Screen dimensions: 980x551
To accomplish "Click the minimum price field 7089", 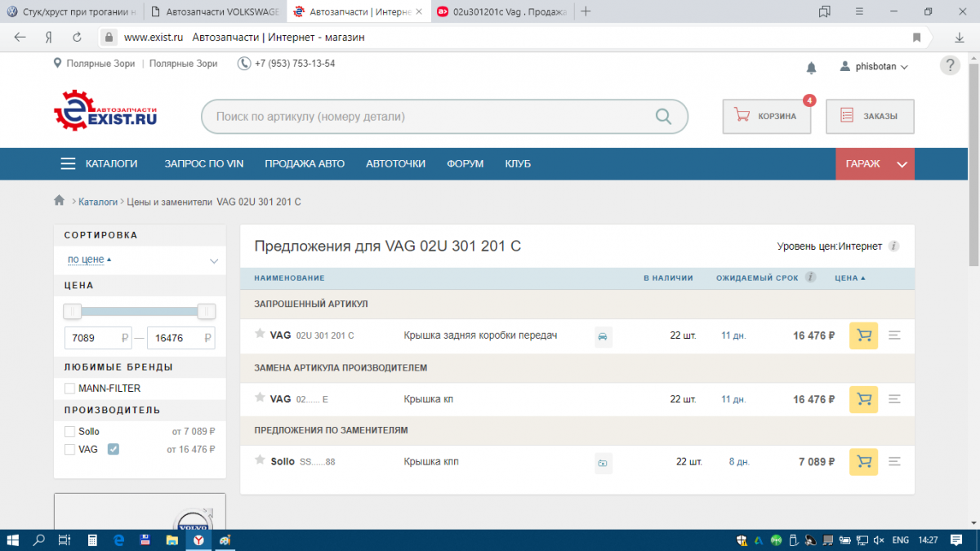I will (x=99, y=338).
